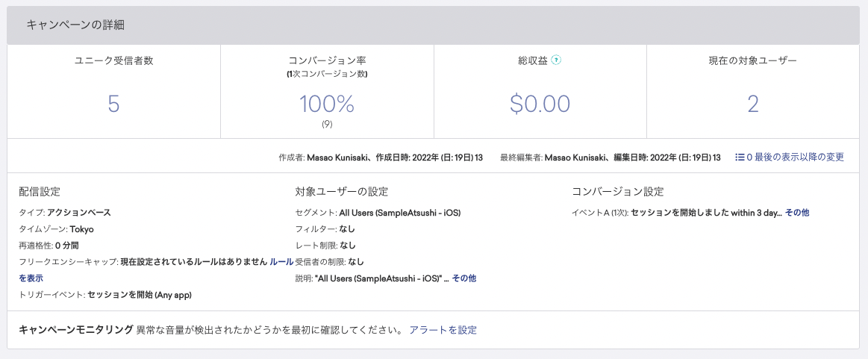This screenshot has width=868, height=359.
Task: Click the (9) conversion count under 100%
Action: [327, 124]
